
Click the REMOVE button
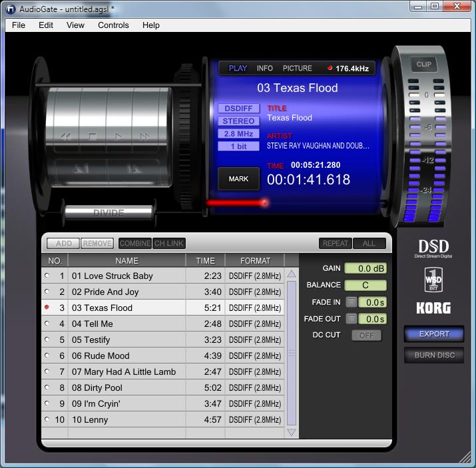point(97,244)
